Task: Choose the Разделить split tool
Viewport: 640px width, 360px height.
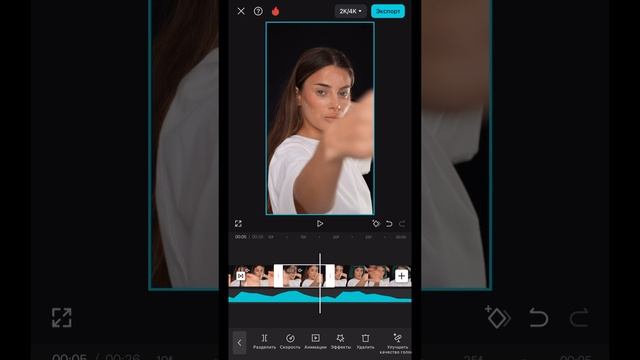Action: 264,341
